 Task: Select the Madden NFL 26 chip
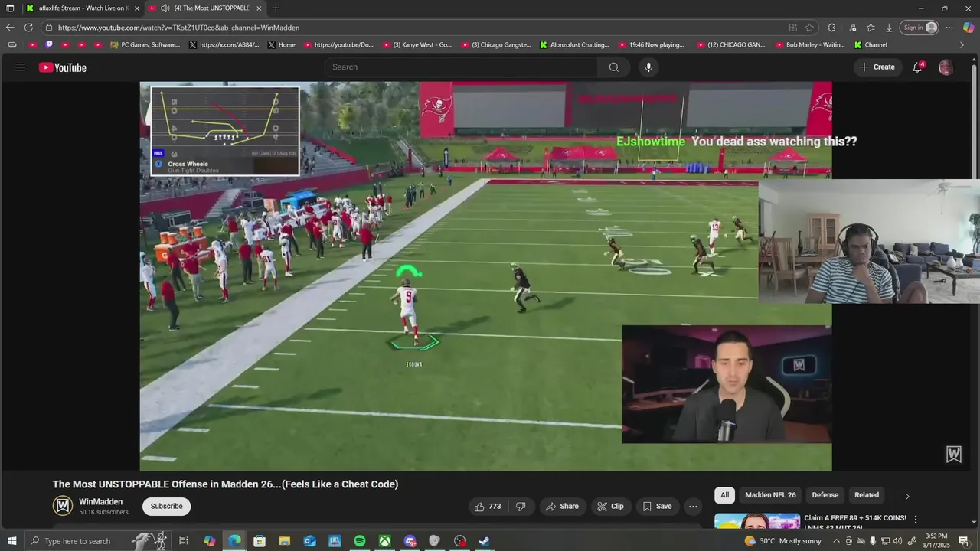pos(770,495)
